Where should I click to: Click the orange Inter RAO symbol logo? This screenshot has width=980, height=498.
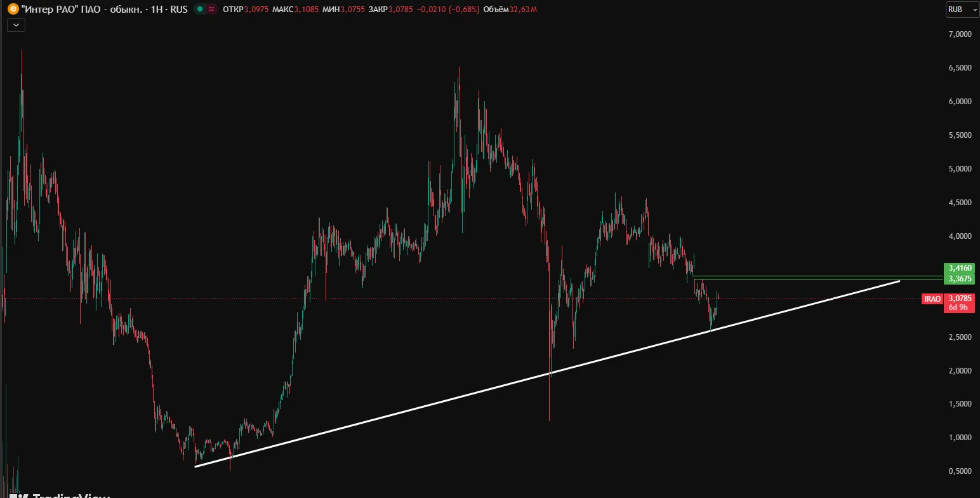[12, 10]
